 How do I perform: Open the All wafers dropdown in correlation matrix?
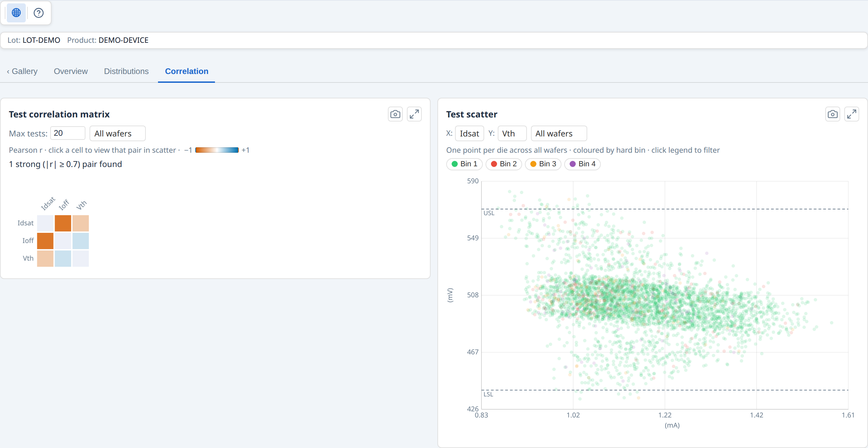(117, 133)
